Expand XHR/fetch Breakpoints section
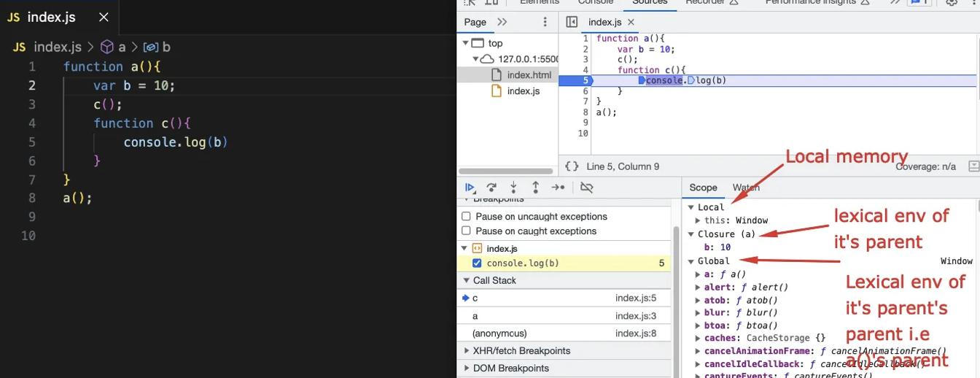980x378 pixels. click(x=467, y=351)
